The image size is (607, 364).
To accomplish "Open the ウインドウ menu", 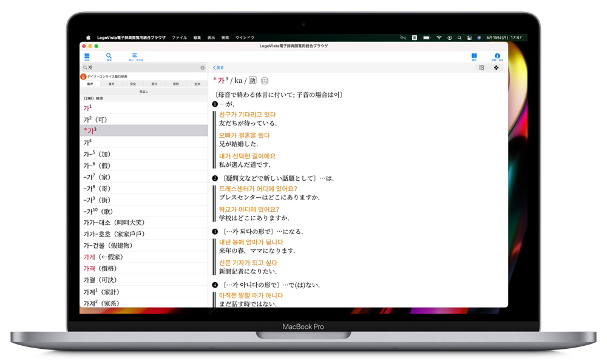I will click(245, 38).
